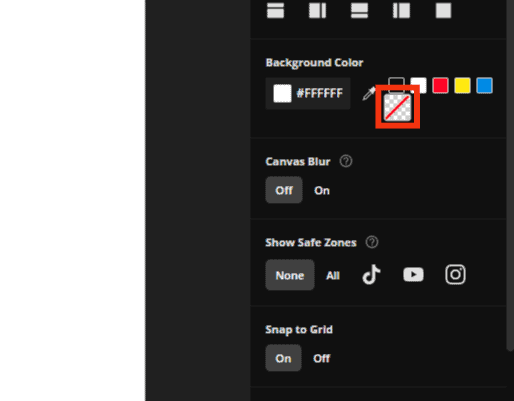The height and width of the screenshot is (401, 514).
Task: Select the top-bar layout icon
Action: pos(275,10)
